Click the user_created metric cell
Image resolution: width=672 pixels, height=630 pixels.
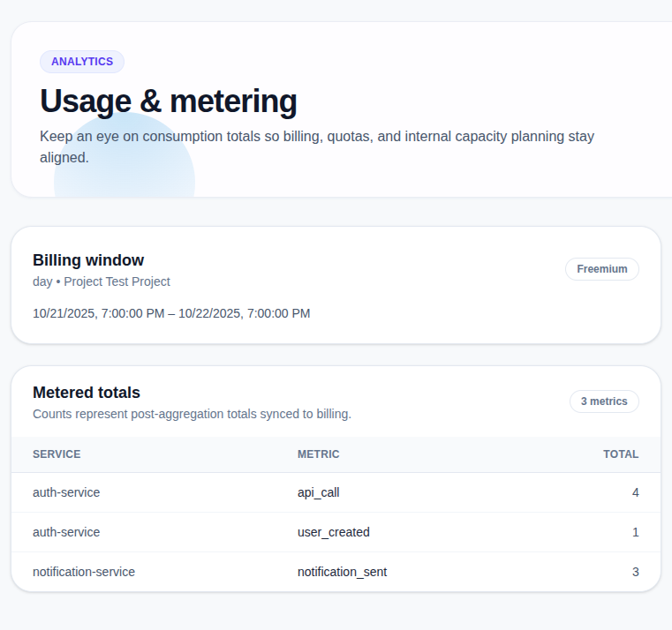click(333, 532)
